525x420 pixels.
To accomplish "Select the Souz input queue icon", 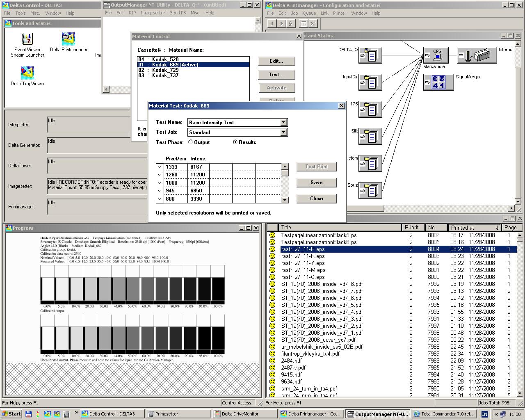I will point(370,190).
